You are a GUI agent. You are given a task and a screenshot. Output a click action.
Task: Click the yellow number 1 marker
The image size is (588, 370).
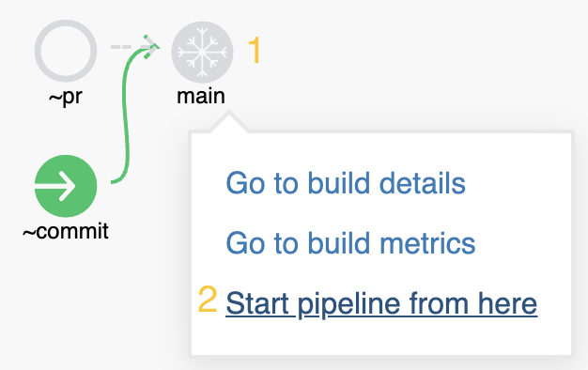pos(255,50)
